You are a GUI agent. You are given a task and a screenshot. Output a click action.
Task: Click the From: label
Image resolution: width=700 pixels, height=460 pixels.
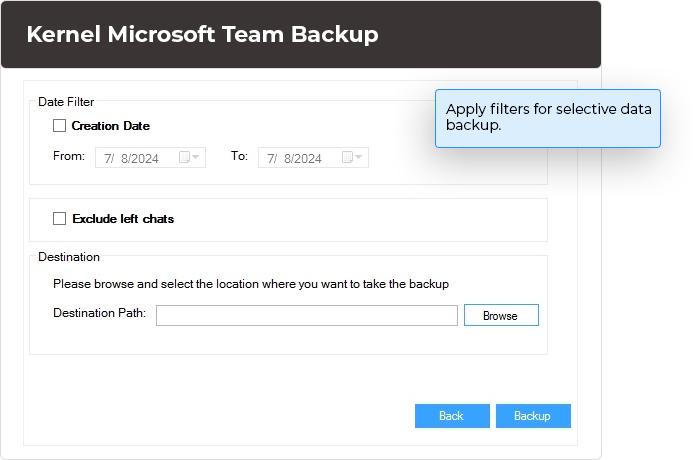[69, 156]
